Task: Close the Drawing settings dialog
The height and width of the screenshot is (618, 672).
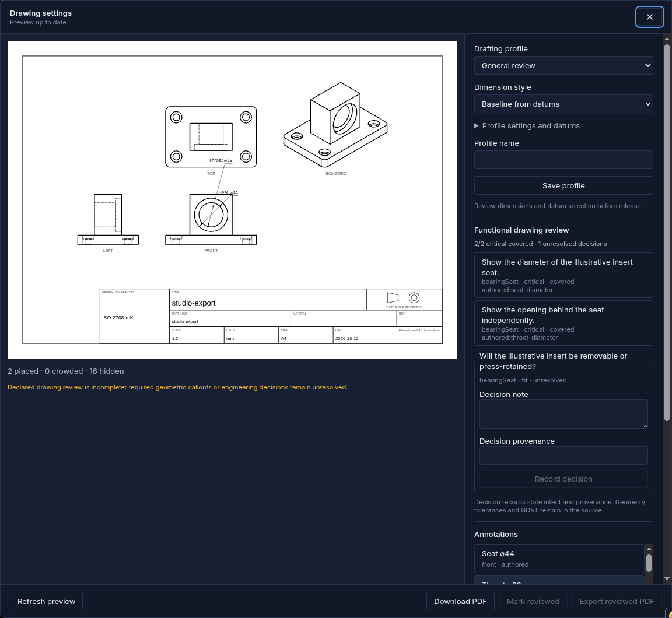Action: click(x=649, y=17)
